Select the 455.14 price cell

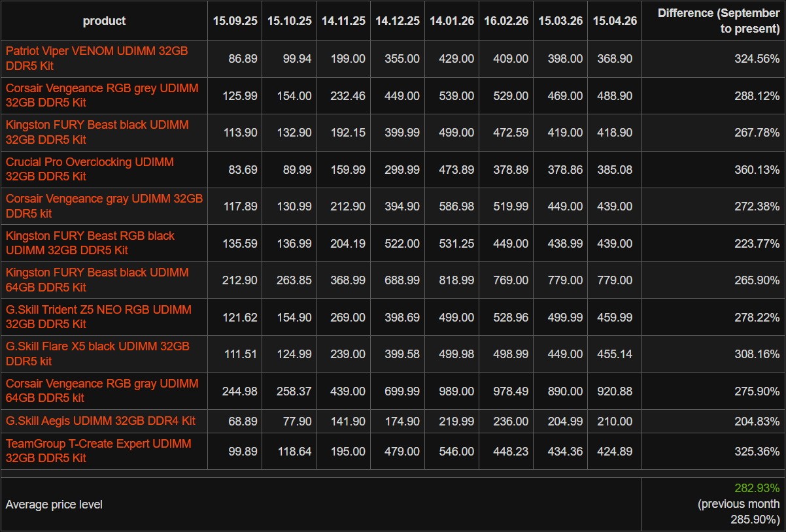click(x=615, y=354)
